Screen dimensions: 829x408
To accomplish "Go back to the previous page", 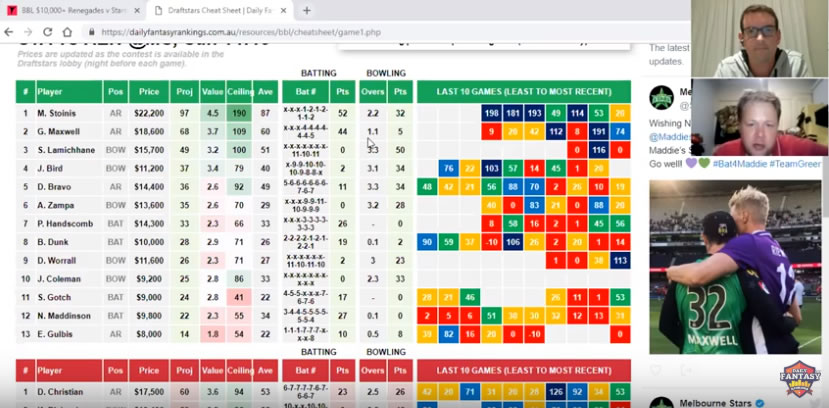I will pyautogui.click(x=8, y=32).
